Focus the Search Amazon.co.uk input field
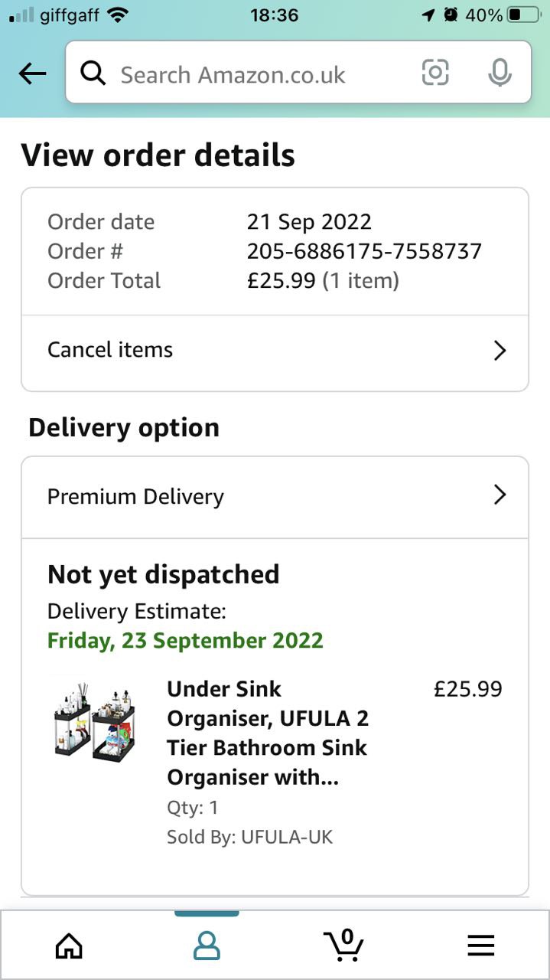 (260, 74)
